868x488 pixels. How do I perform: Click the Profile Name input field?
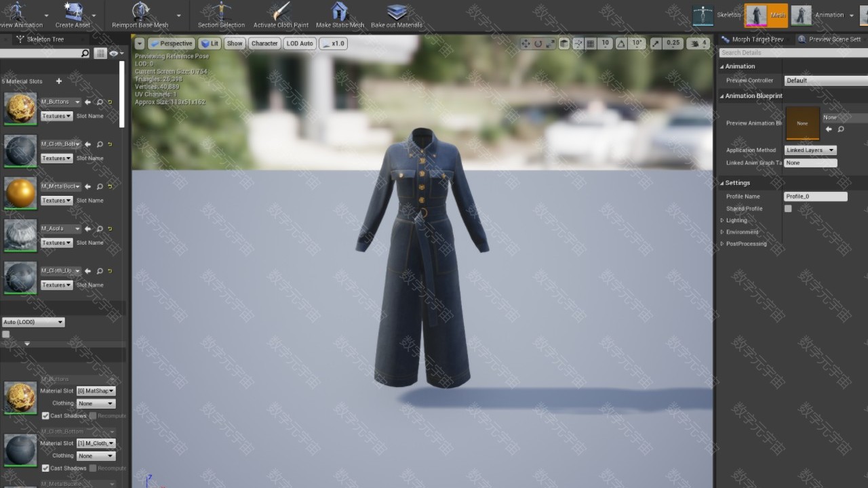coord(816,197)
